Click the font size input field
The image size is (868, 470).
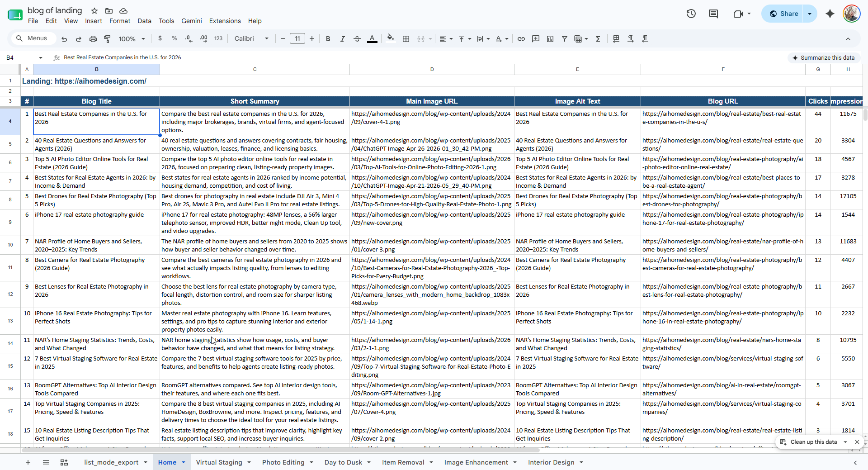point(297,39)
